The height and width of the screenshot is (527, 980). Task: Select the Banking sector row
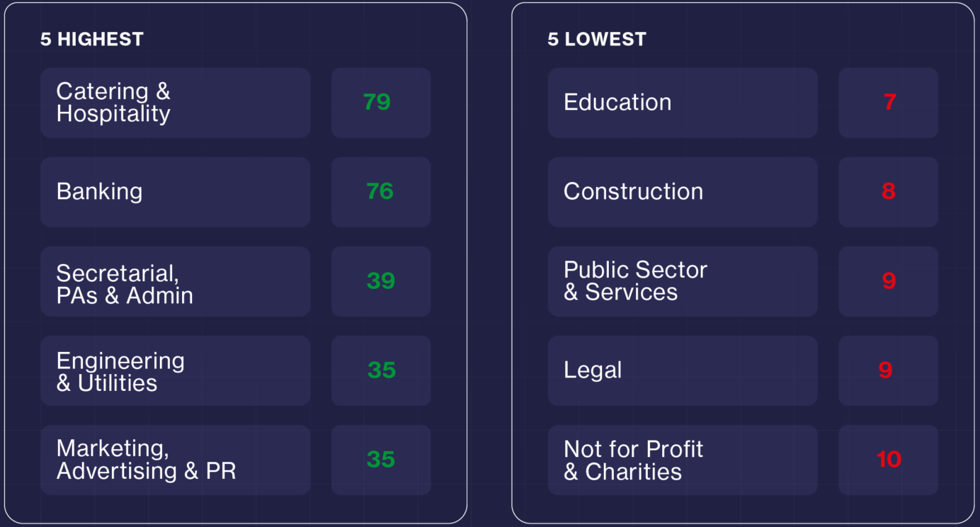click(175, 192)
